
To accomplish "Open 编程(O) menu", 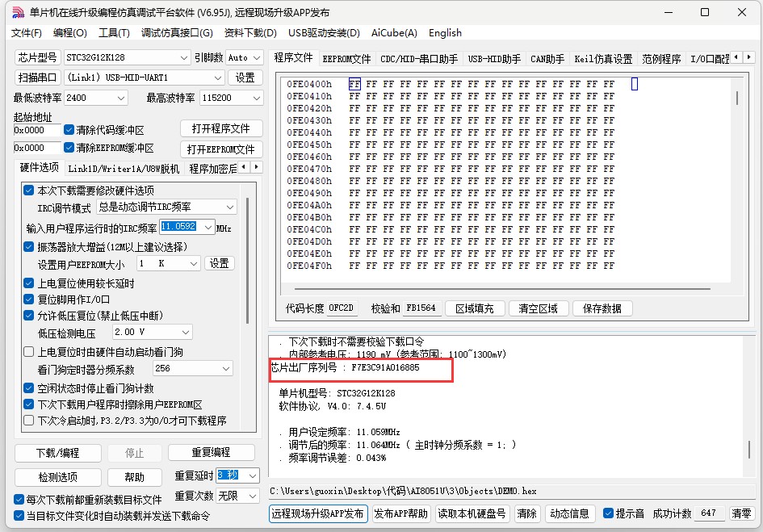I will (x=69, y=32).
